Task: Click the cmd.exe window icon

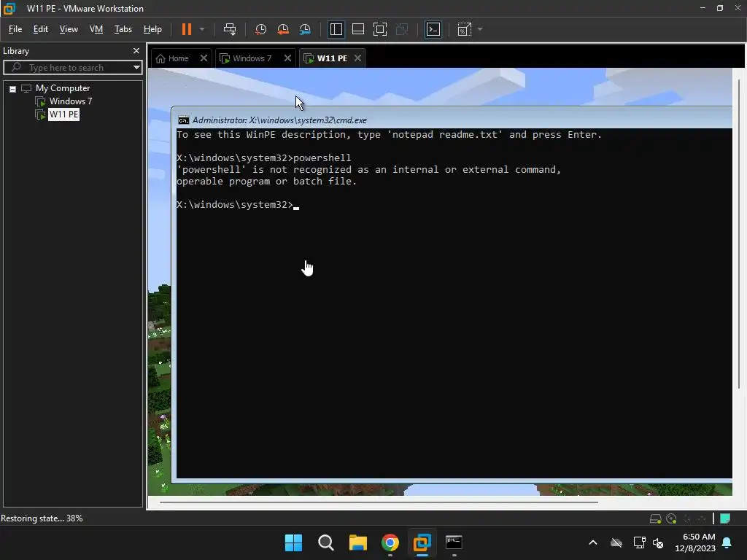Action: (x=183, y=120)
